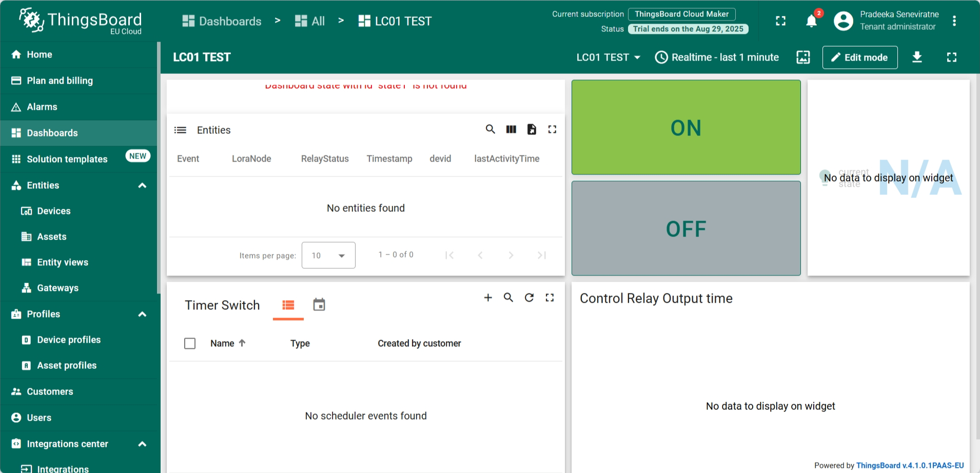980x473 pixels.
Task: Expand Entities widget to fullscreen
Action: (552, 129)
